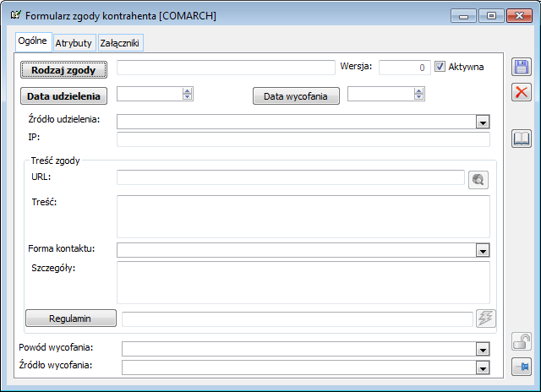Click the form title bar icon
The width and height of the screenshot is (541, 392).
click(x=15, y=15)
